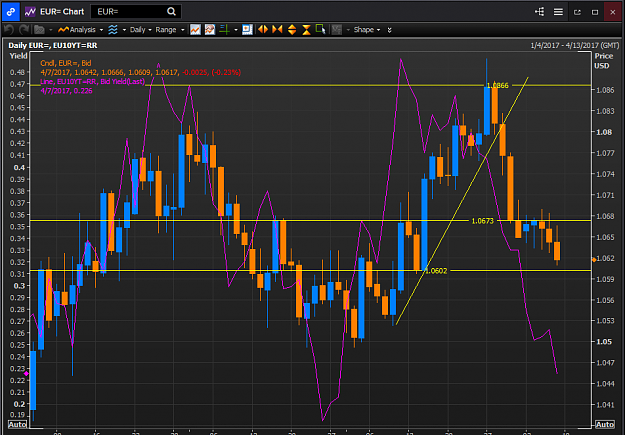Select the green crosshair tool
Viewport: 625px width, 435px height.
point(224,30)
